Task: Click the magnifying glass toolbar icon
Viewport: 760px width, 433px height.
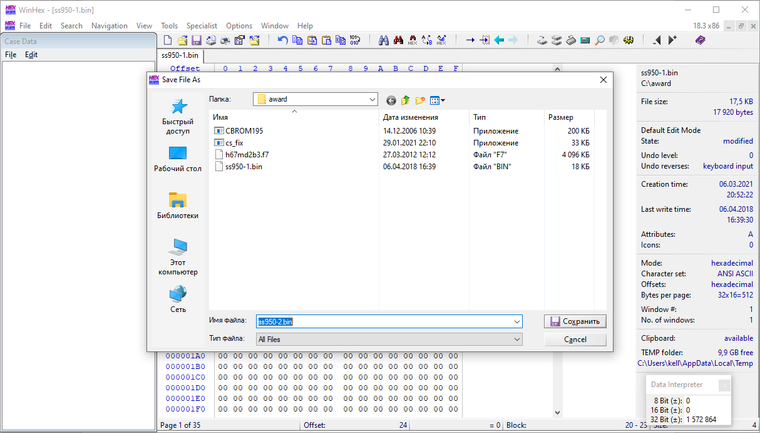Action: (600, 40)
